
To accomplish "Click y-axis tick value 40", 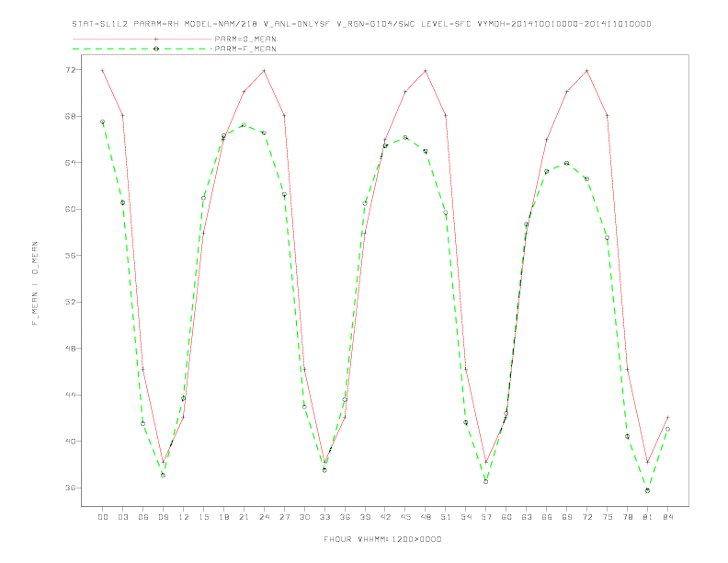I will 71,442.
